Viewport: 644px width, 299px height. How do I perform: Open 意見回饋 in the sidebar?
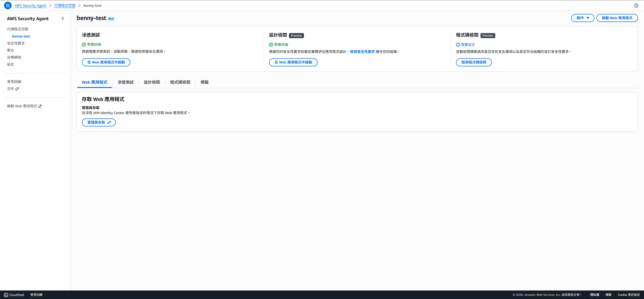point(14,82)
